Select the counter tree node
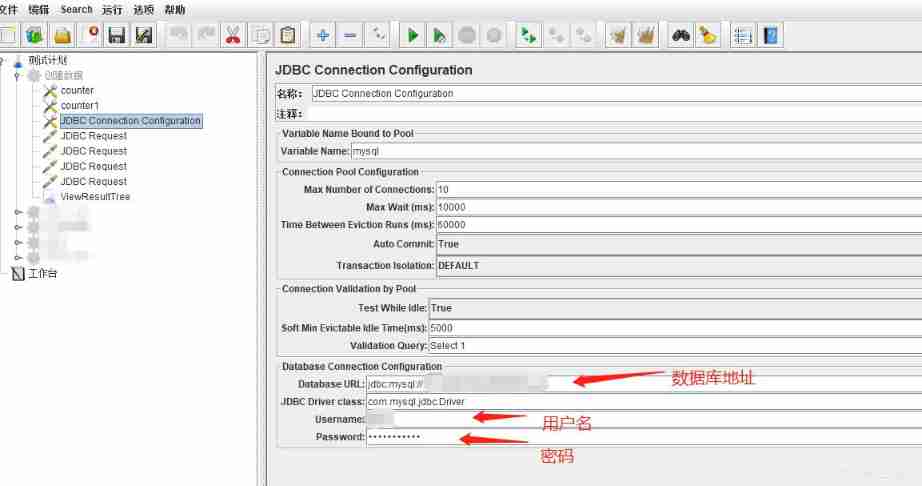Screen dimensions: 922x486 click(x=77, y=91)
